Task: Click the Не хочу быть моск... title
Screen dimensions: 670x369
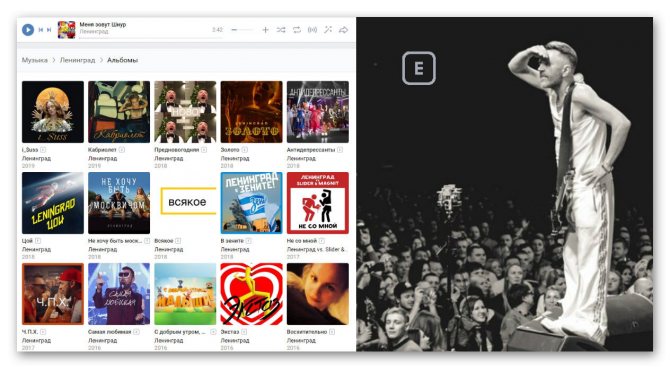Action: click(x=115, y=241)
